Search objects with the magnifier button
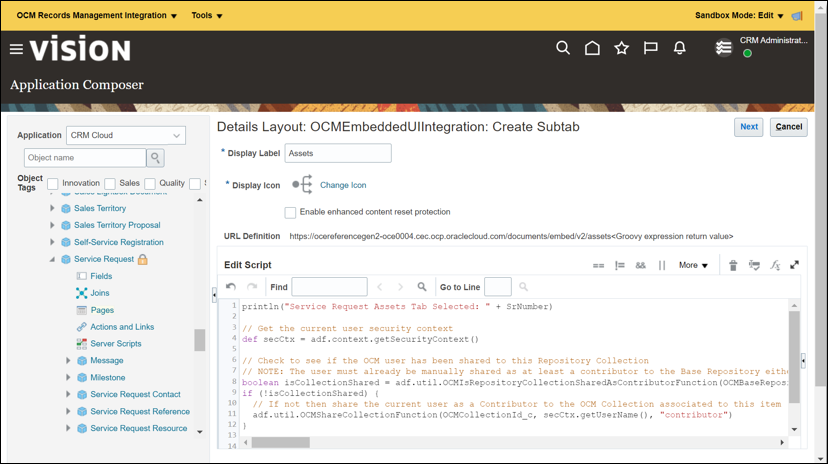Viewport: 828px width, 464px height. [x=155, y=157]
